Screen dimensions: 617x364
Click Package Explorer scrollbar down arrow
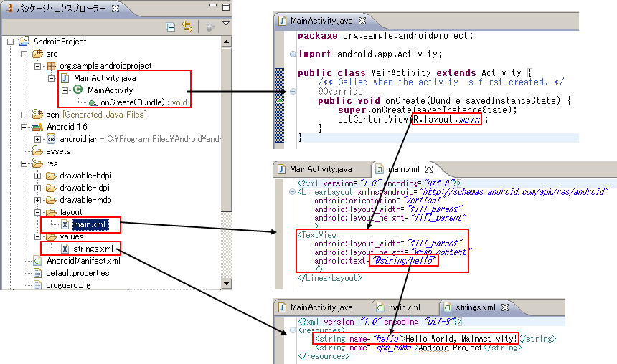tap(226, 285)
